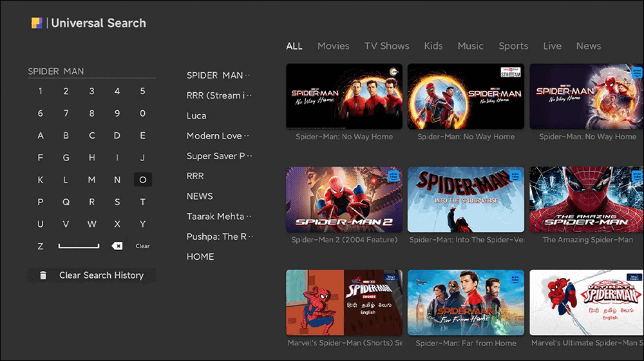Select letter E on the keyboard

point(142,135)
